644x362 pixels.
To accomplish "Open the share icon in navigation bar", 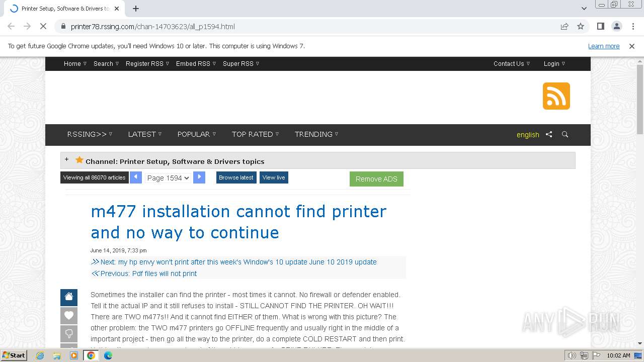I will pyautogui.click(x=549, y=134).
